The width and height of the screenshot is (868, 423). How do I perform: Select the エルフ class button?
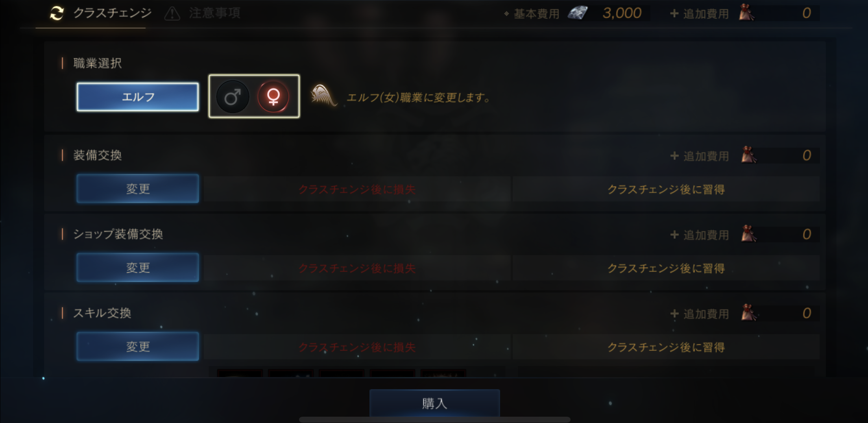pyautogui.click(x=138, y=97)
